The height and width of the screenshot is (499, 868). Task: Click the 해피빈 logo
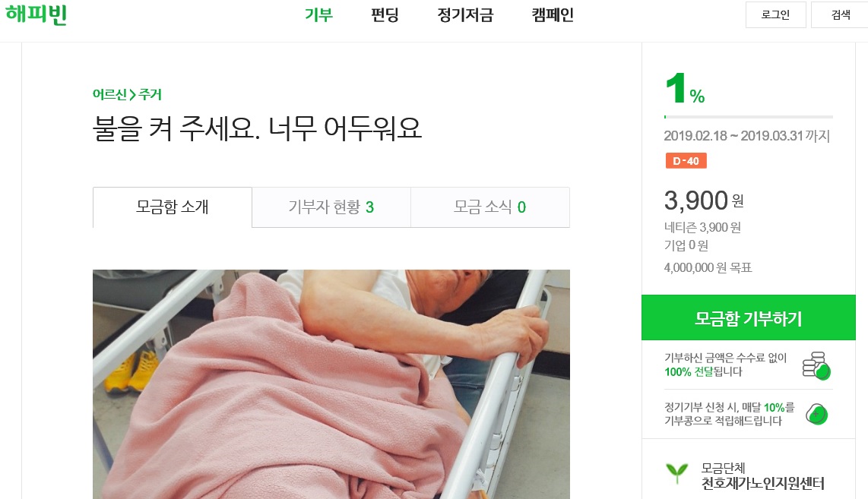pyautogui.click(x=36, y=15)
